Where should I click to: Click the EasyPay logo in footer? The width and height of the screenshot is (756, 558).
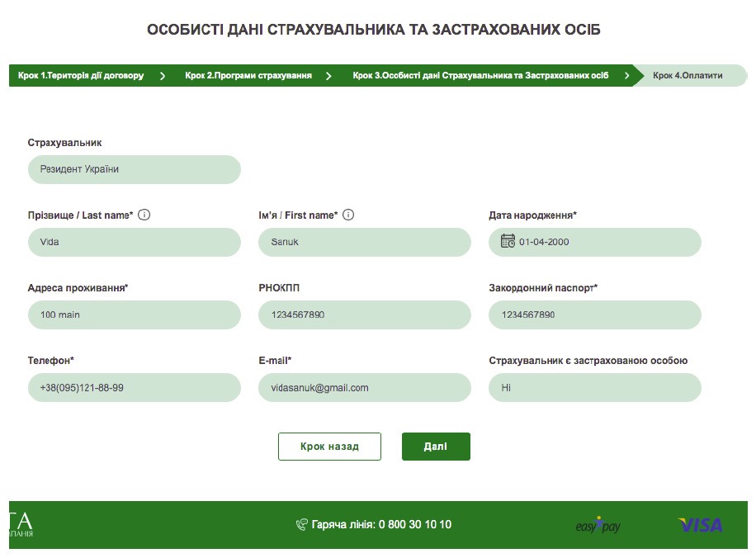[x=598, y=525]
